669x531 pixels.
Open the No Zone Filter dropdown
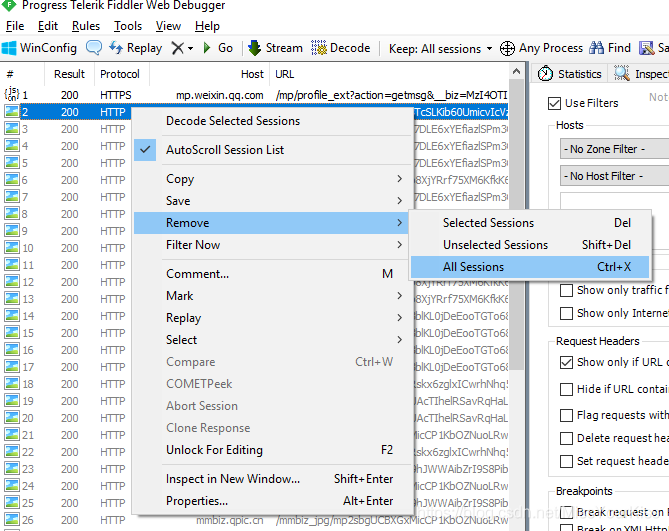click(614, 149)
